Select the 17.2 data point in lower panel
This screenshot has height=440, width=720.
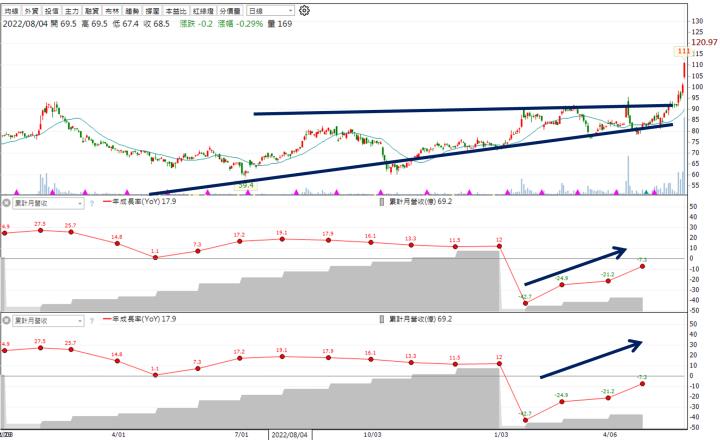click(239, 358)
